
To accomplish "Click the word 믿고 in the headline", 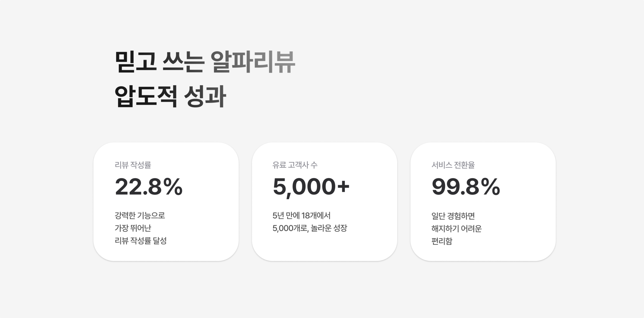I will (x=135, y=62).
